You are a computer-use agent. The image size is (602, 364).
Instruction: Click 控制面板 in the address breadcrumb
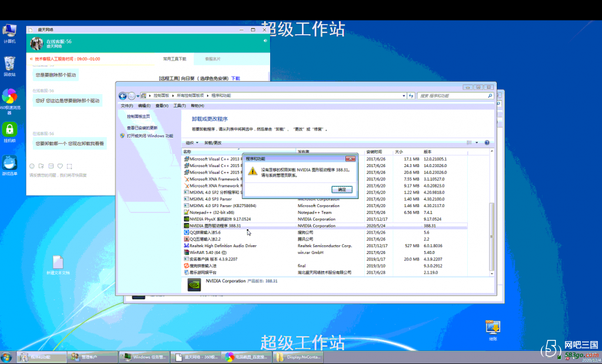161,95
